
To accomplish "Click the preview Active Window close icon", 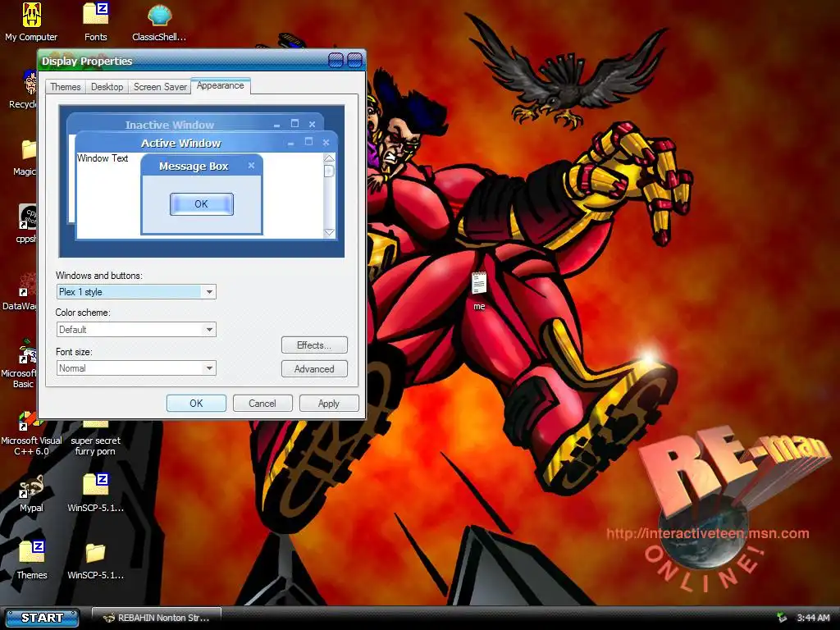I will [326, 143].
